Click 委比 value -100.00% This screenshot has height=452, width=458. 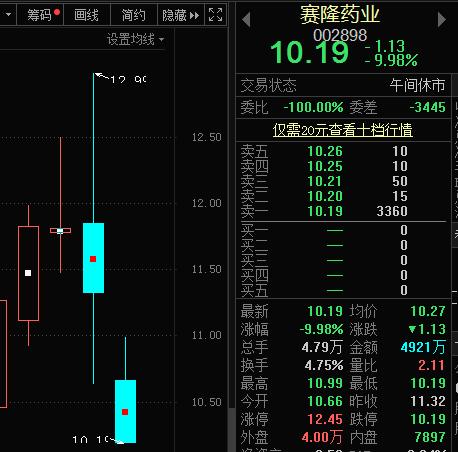pyautogui.click(x=313, y=107)
